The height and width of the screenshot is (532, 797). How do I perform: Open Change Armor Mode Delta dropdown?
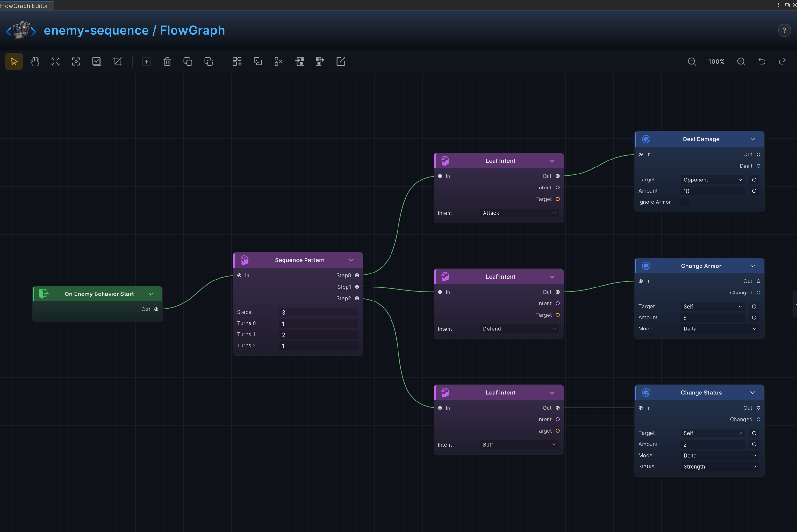[x=720, y=329]
